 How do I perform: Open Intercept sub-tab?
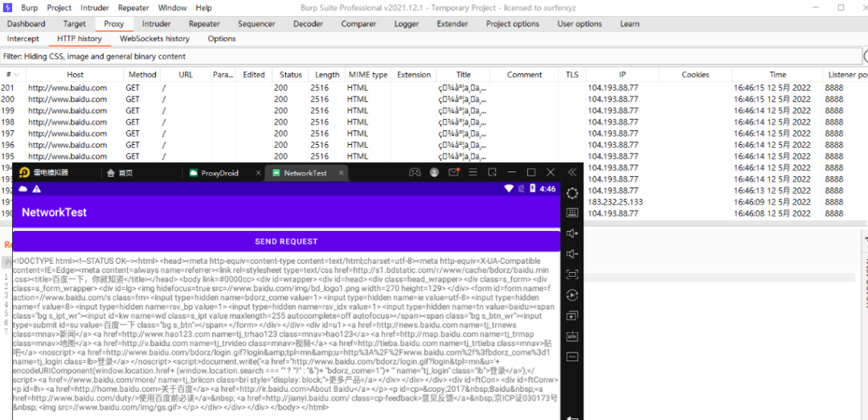coord(23,39)
